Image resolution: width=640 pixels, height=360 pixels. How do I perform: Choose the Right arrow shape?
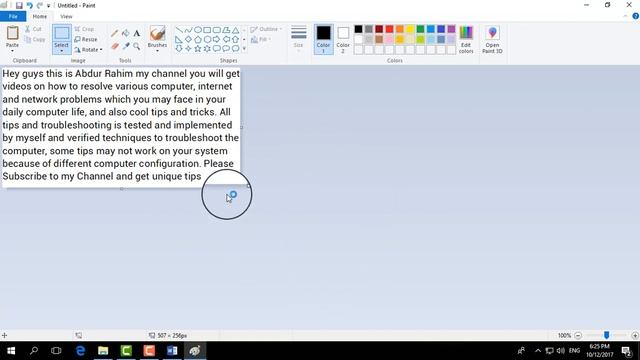tap(216, 39)
